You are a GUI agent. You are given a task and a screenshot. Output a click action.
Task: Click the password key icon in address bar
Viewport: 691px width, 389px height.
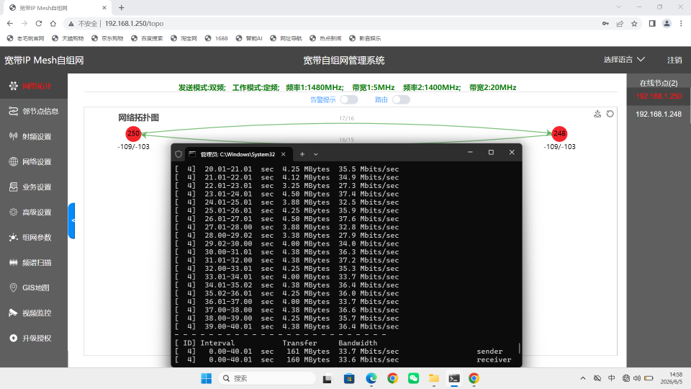point(606,23)
